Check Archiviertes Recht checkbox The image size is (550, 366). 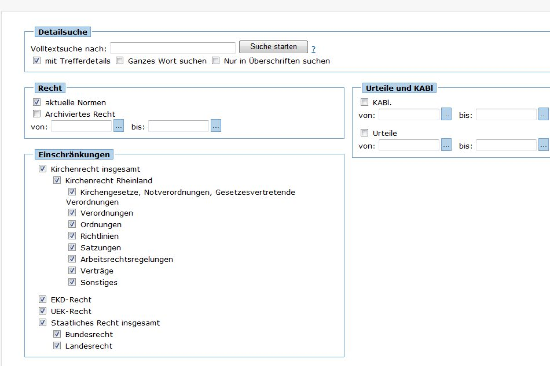[36, 114]
